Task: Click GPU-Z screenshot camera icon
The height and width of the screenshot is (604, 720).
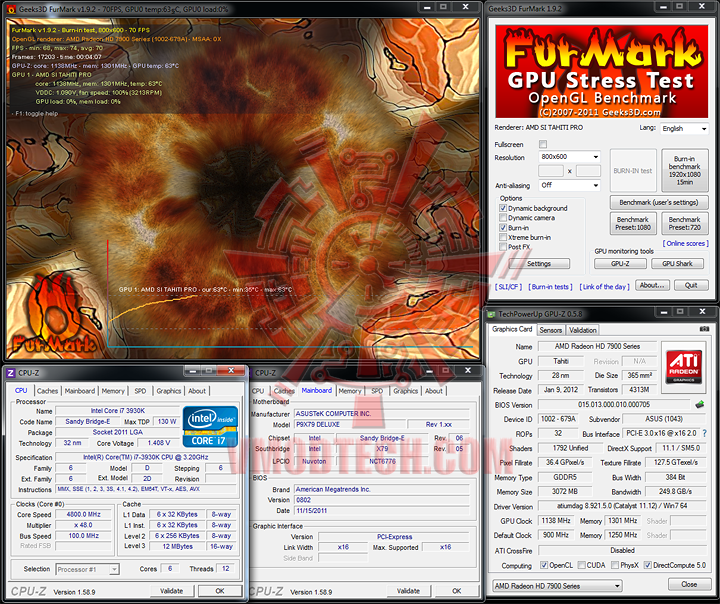Action: [x=704, y=329]
